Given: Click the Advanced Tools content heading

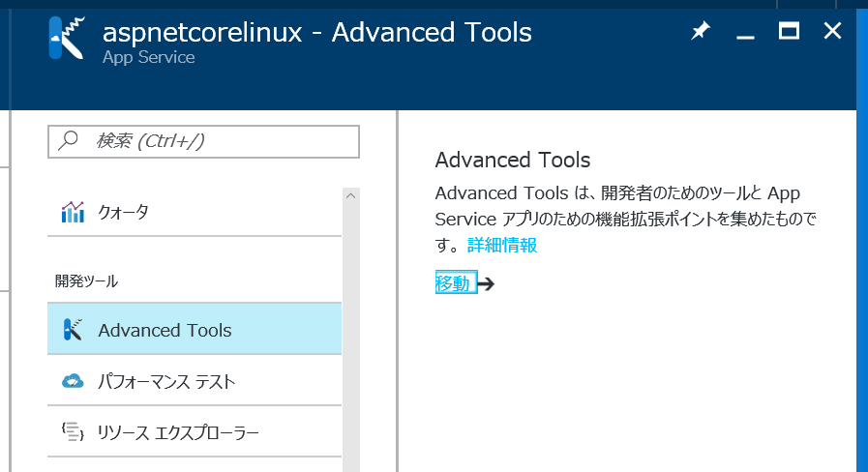Looking at the screenshot, I should pos(513,160).
